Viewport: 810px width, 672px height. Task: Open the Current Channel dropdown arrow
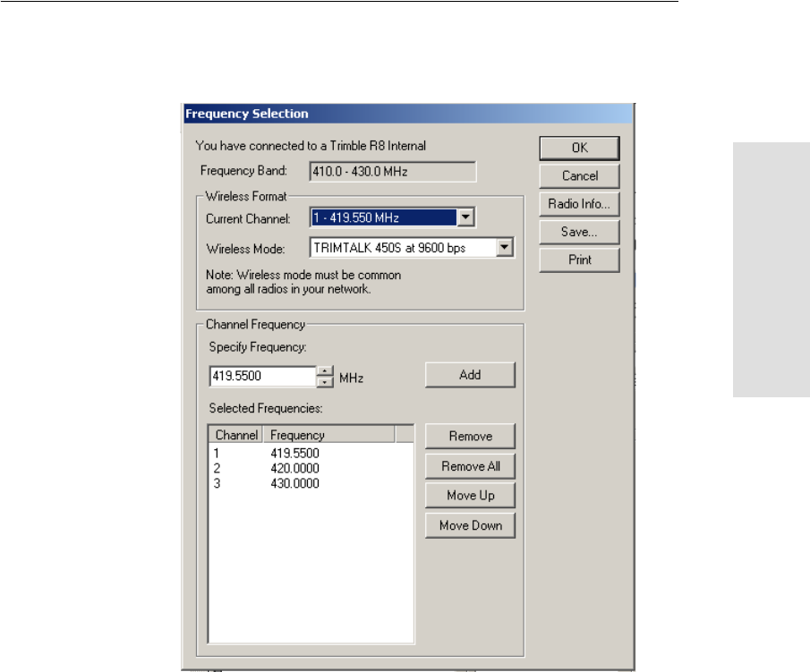[x=465, y=217]
